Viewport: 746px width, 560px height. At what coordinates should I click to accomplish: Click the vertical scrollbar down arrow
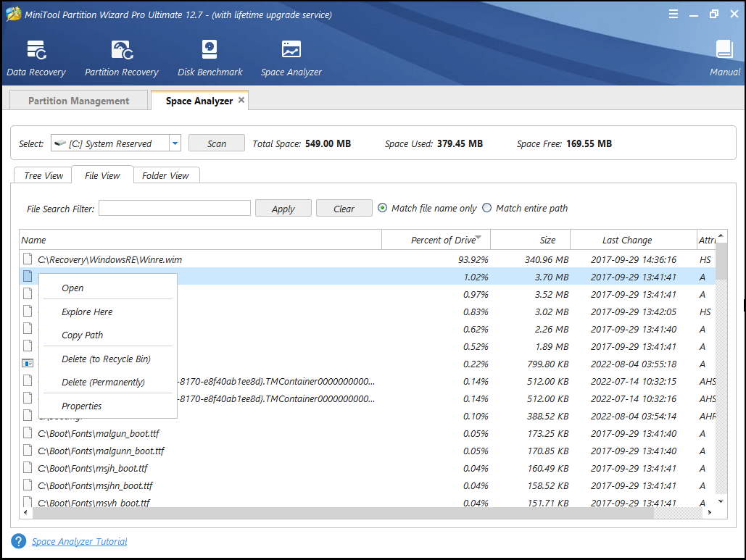(x=720, y=500)
